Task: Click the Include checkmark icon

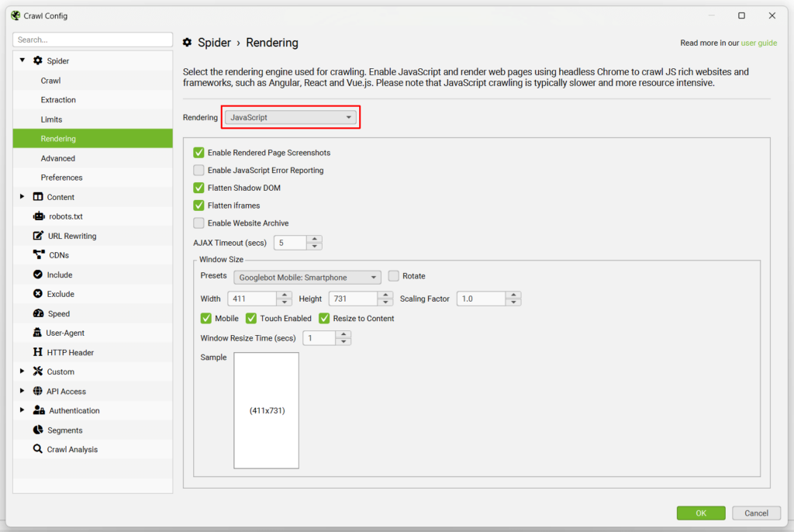Action: point(39,275)
